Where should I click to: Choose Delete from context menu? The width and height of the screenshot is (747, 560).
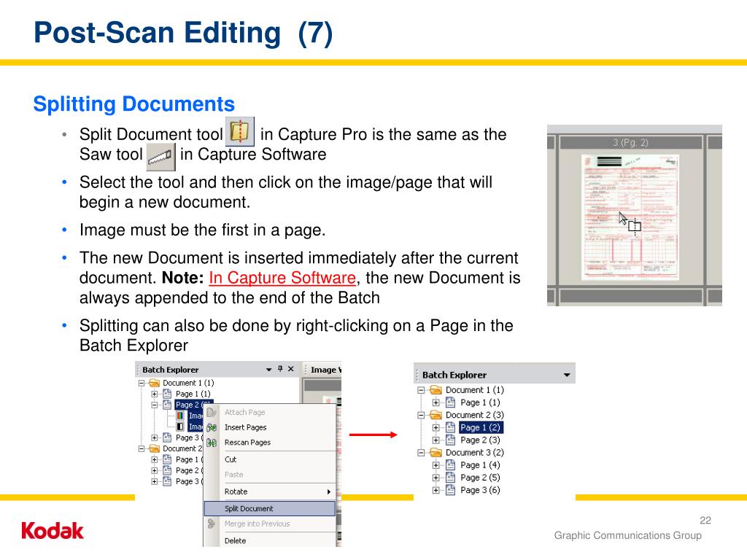click(x=270, y=540)
